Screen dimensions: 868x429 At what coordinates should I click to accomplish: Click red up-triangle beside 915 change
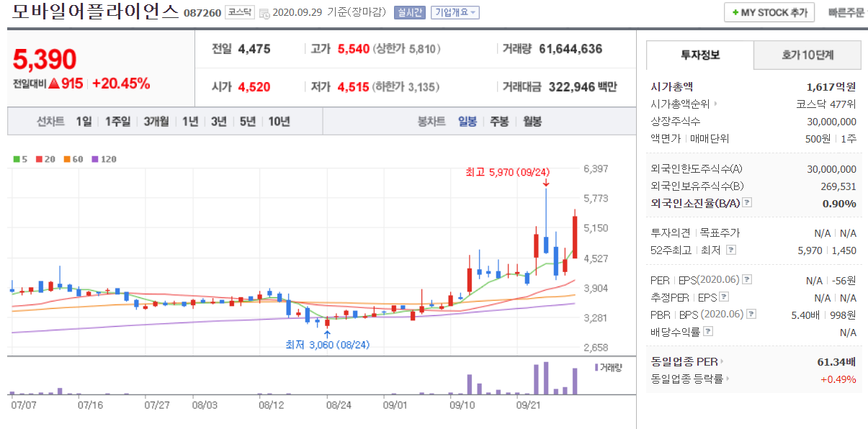pos(53,83)
